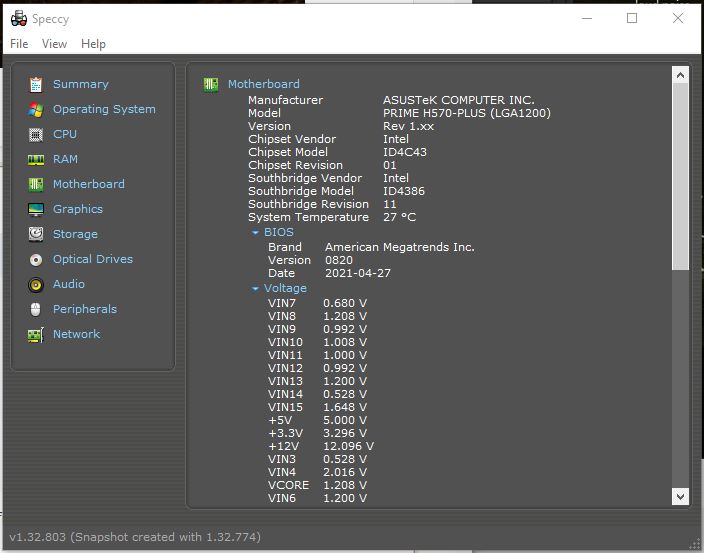Open the Storage section

[75, 234]
